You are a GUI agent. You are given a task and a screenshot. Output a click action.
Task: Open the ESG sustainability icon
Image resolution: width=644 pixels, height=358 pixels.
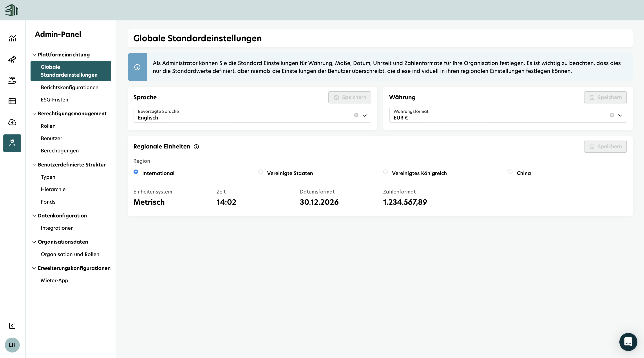point(12,80)
